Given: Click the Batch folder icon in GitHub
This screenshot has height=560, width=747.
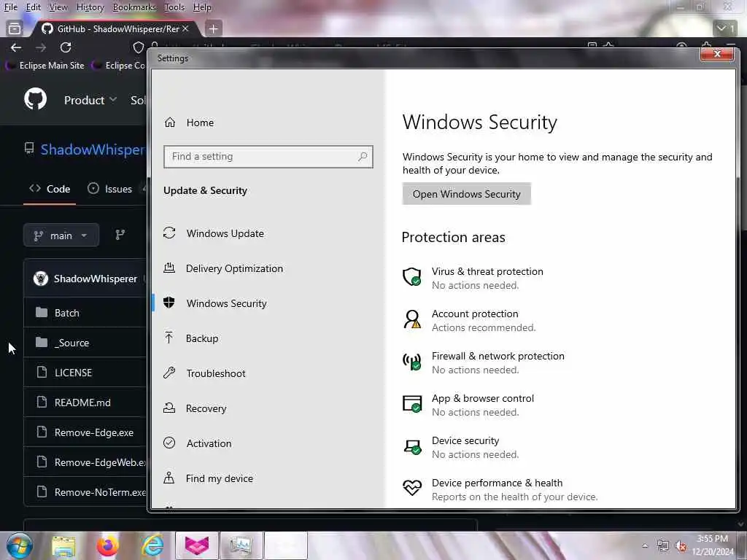Looking at the screenshot, I should tap(42, 312).
